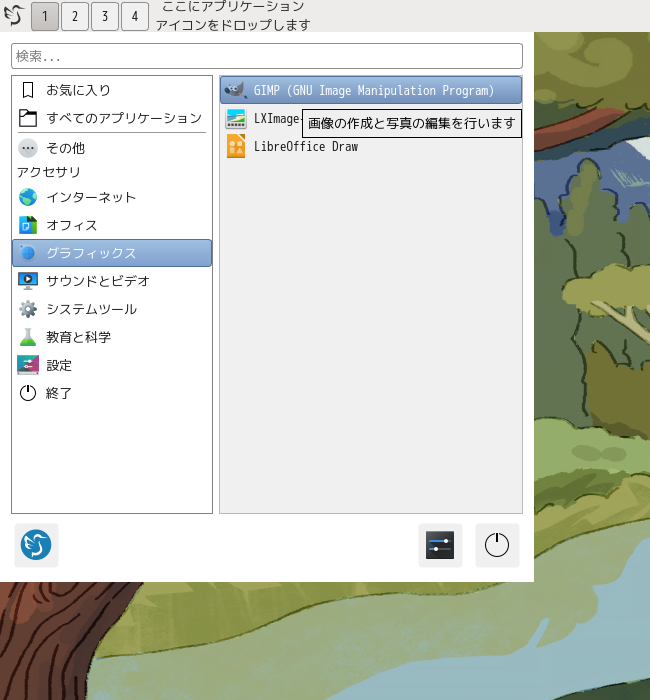Image resolution: width=650 pixels, height=700 pixels.
Task: Open お気に入り favorites category
Action: tap(112, 90)
